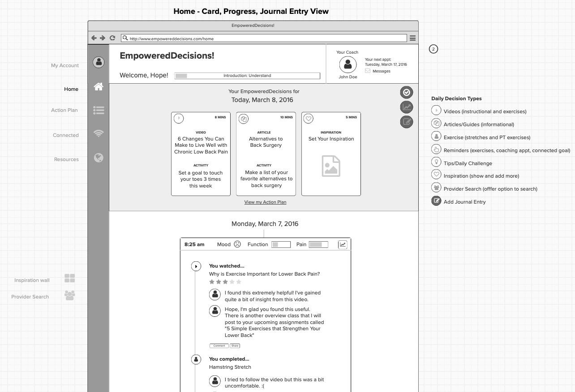
Task: Click the progress chart icon in journal header
Action: [x=343, y=244]
